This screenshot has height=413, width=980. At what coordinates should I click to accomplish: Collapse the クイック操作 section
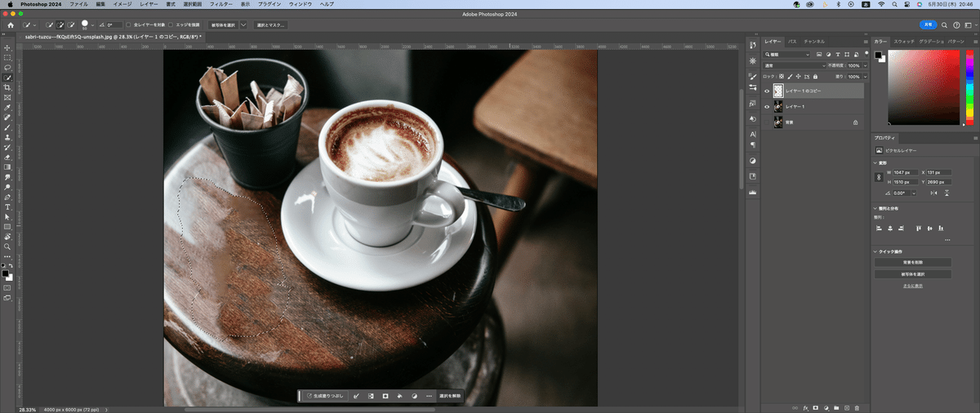876,251
